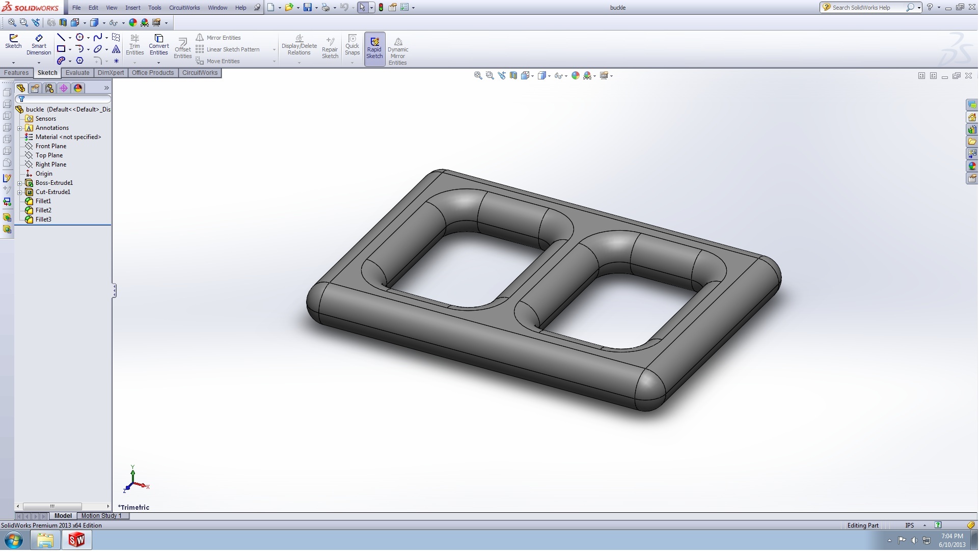This screenshot has height=552, width=980.
Task: Open the Circle tool dropdown arrow
Action: tap(88, 38)
